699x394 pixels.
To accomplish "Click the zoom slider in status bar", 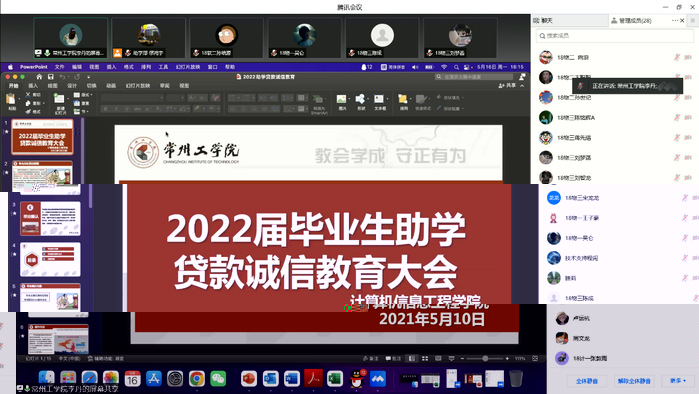I will [x=485, y=358].
